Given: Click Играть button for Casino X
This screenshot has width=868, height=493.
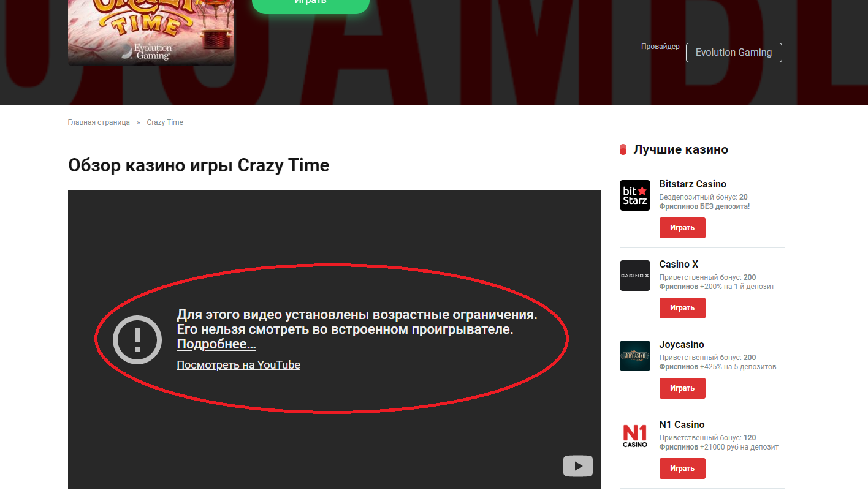Looking at the screenshot, I should pyautogui.click(x=682, y=308).
